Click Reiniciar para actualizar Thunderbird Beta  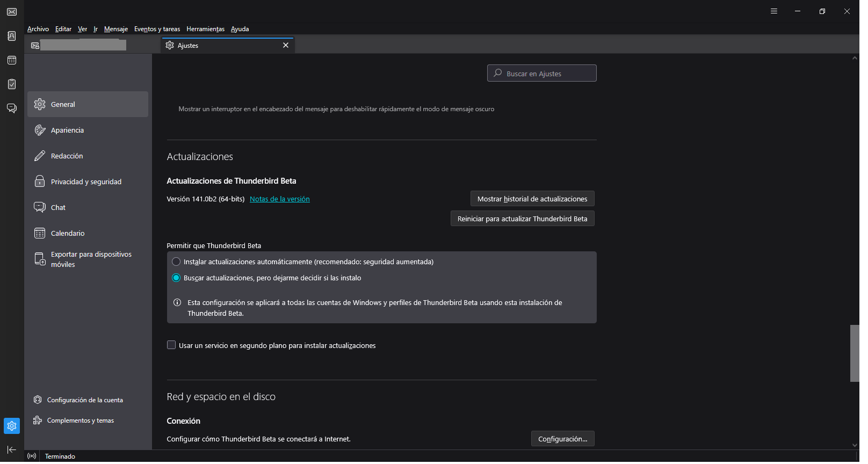tap(522, 219)
